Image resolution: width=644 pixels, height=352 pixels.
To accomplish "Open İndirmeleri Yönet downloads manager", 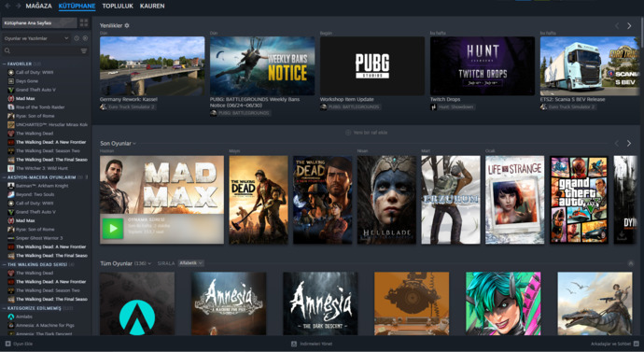I will tap(312, 344).
